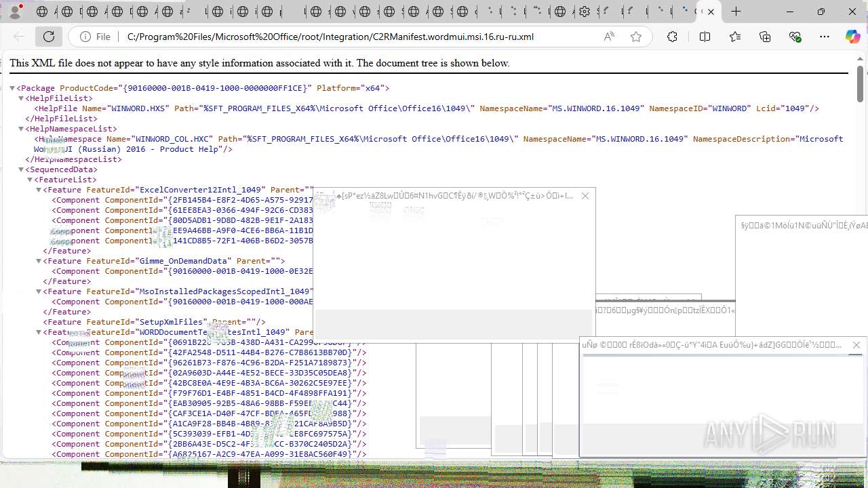868x488 pixels.
Task: Click the closing </HelpFileList> tag
Action: coord(61,119)
